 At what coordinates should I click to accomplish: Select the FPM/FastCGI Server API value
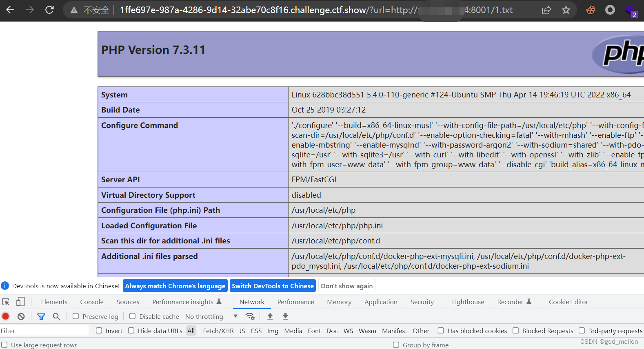coord(314,179)
